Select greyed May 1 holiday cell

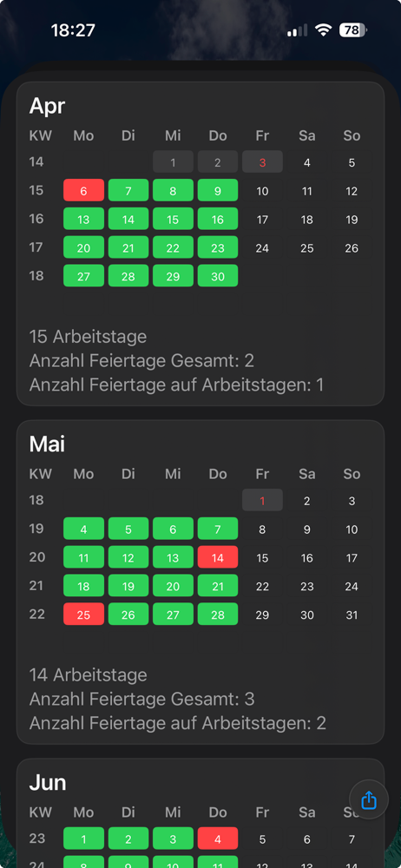pos(262,500)
